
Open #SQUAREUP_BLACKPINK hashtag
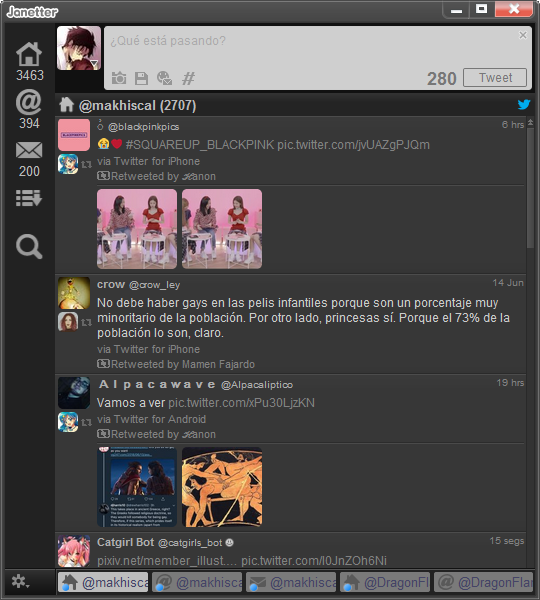click(200, 145)
